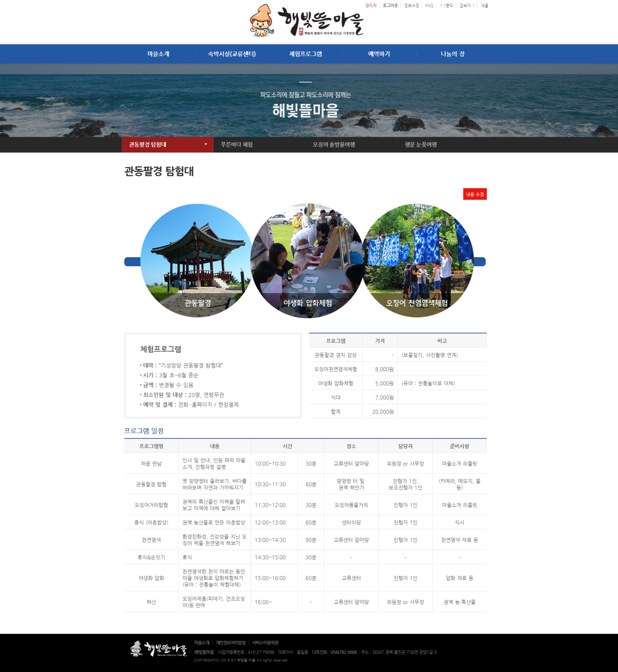
Task: Open the 관동팔경 탐험대 tab dropdown arrow
Action: tap(205, 144)
